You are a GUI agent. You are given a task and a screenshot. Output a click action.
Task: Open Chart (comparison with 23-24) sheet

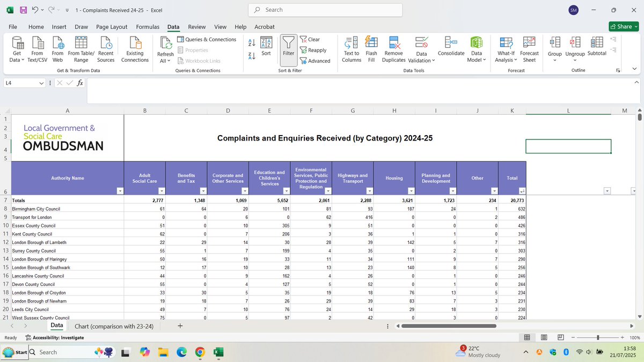click(114, 326)
